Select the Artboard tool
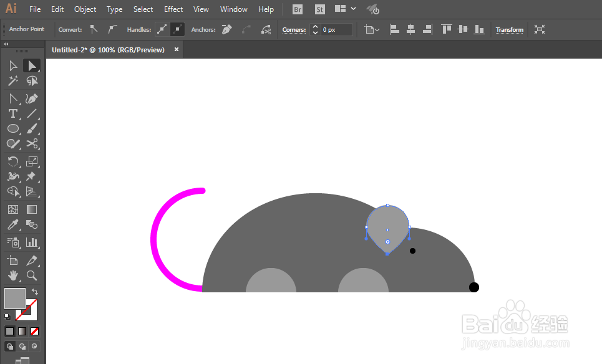The height and width of the screenshot is (364, 602). (13, 261)
